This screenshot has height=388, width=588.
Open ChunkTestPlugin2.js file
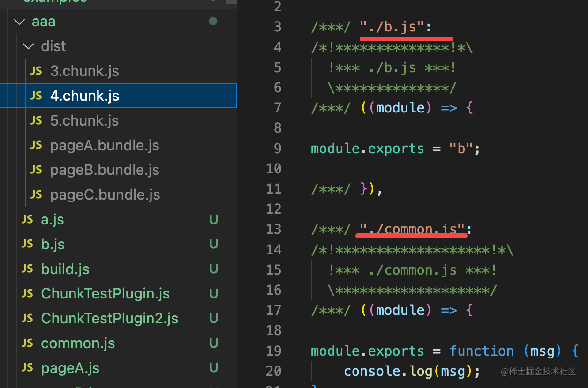110,319
